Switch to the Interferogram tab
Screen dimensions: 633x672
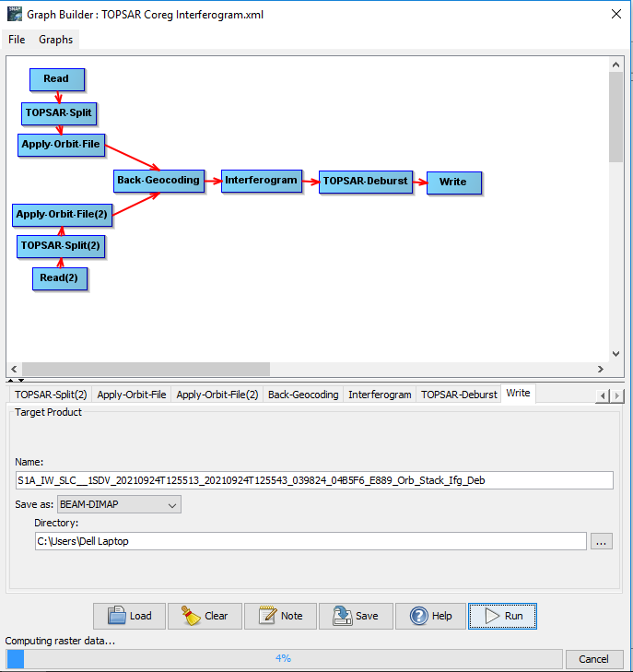(x=380, y=395)
